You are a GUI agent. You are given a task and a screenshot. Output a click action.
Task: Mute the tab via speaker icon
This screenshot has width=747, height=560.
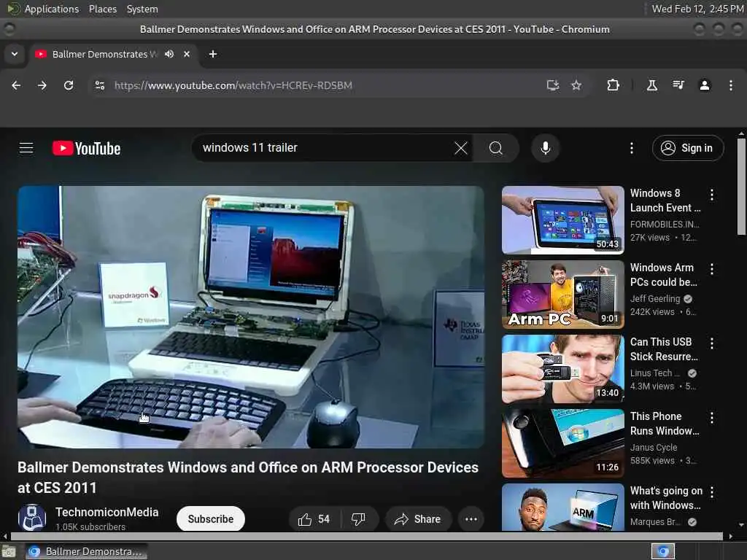pos(169,54)
